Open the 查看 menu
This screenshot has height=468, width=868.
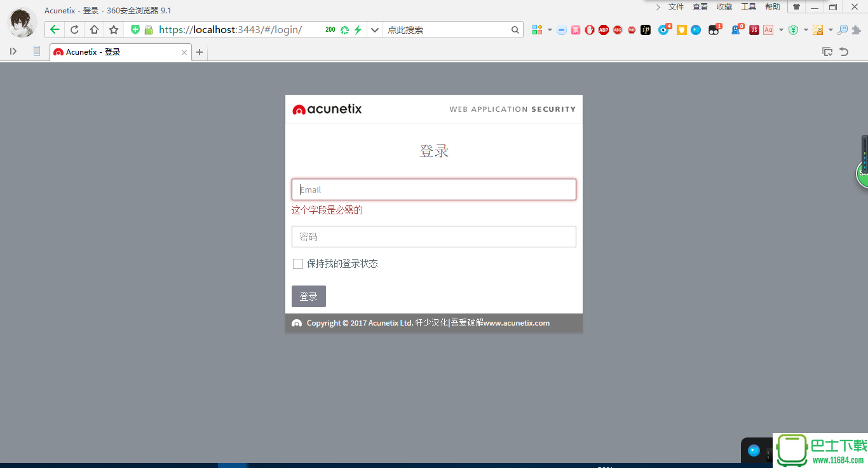(700, 7)
